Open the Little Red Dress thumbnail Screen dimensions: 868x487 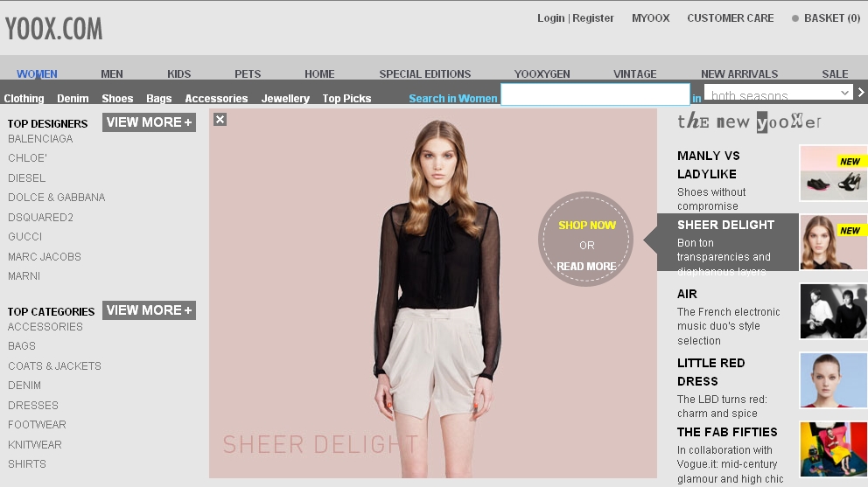(x=833, y=380)
